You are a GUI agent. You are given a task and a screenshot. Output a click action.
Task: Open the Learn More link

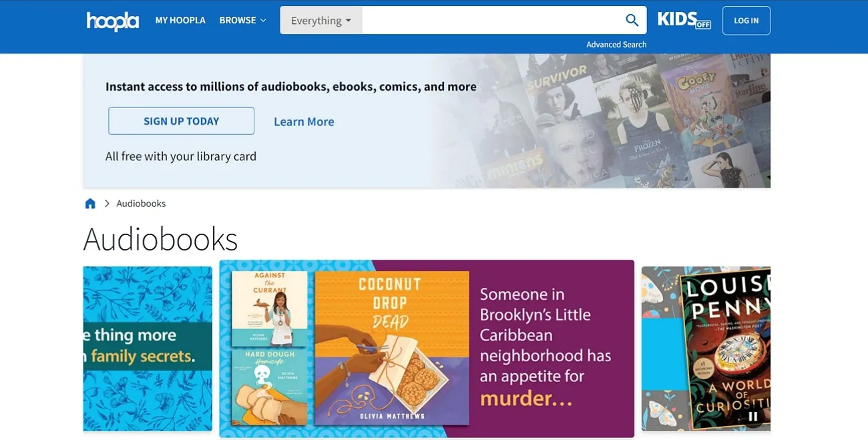pos(304,122)
